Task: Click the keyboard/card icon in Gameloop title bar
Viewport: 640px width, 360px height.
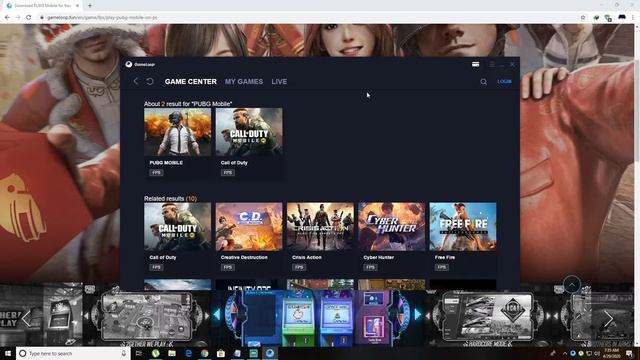Action: pyautogui.click(x=476, y=64)
